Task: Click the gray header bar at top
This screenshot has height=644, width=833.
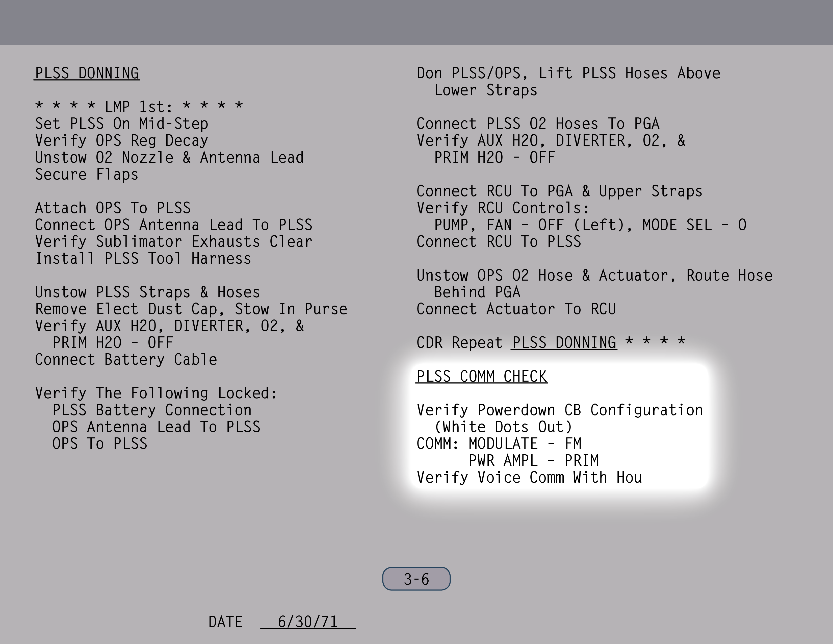Action: [416, 22]
